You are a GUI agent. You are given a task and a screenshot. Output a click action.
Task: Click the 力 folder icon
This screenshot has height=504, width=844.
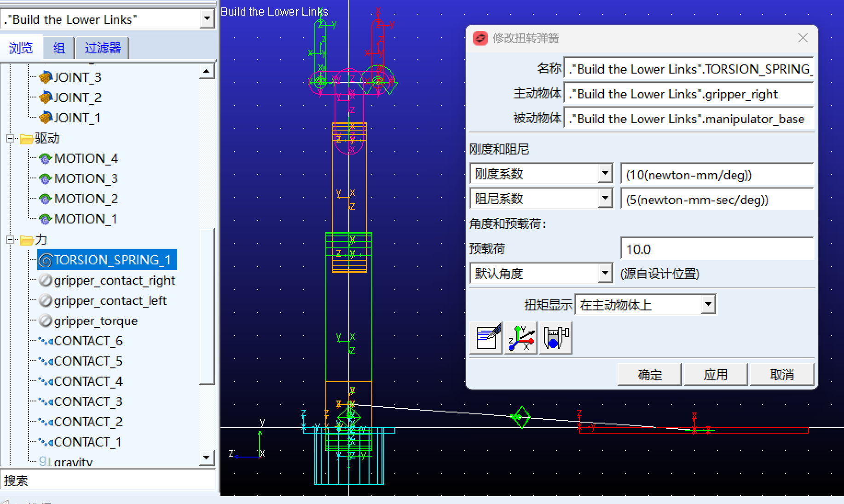26,240
